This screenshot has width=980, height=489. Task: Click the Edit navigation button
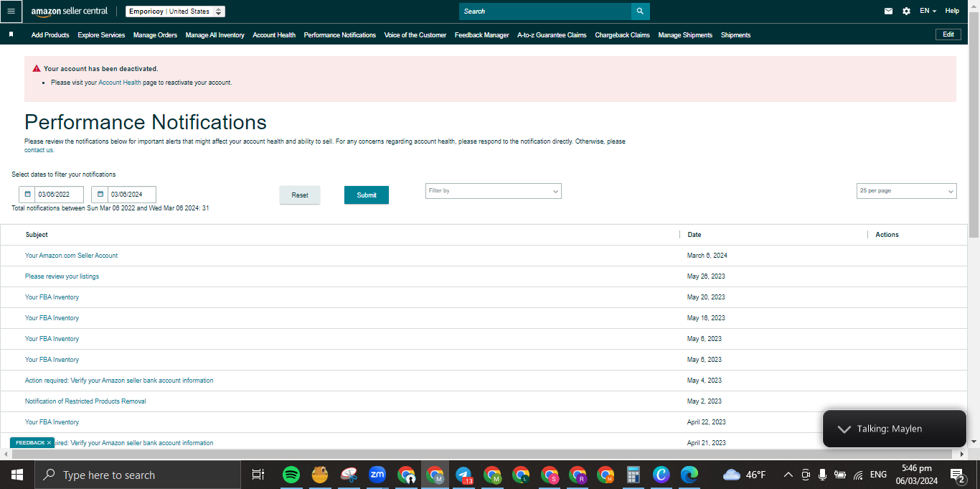948,34
